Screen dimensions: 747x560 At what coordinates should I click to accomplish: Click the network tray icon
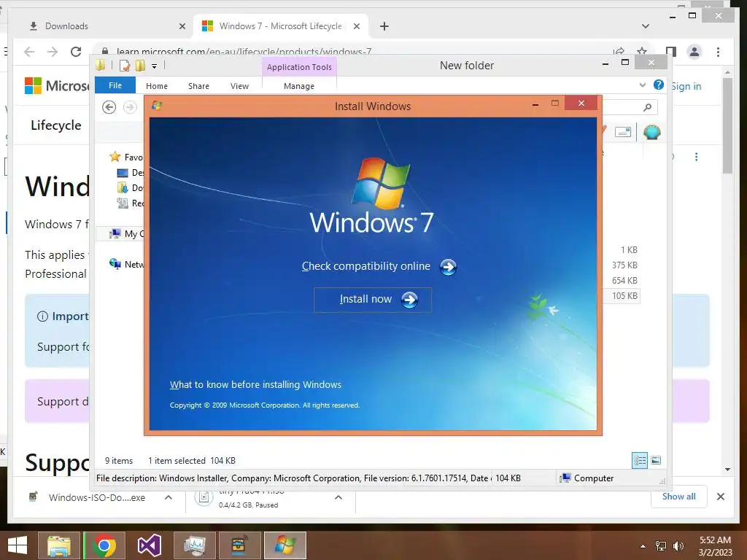[661, 545]
